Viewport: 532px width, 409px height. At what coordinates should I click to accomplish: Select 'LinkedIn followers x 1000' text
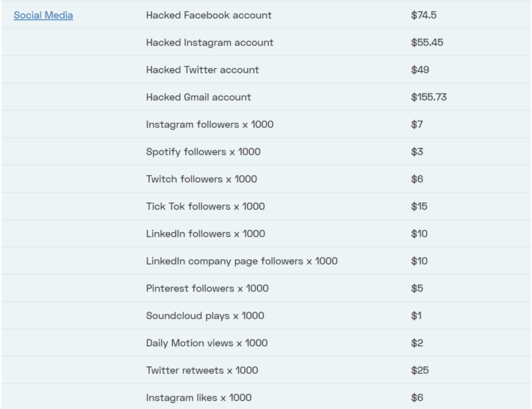point(205,234)
